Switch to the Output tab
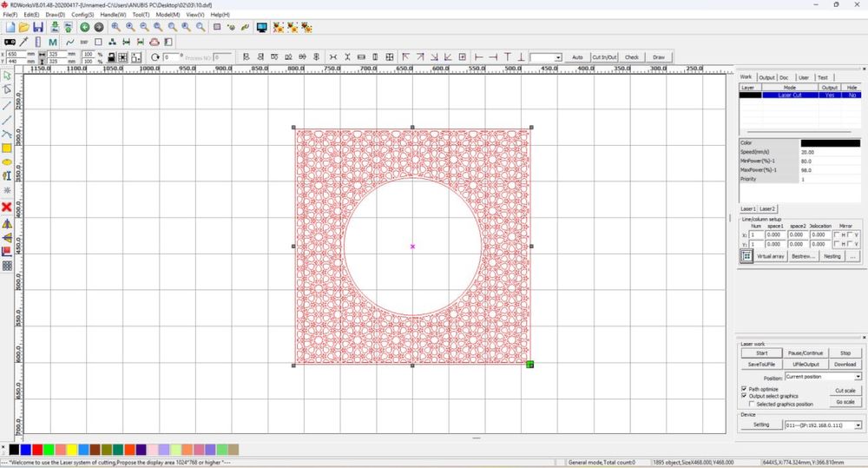 click(766, 77)
